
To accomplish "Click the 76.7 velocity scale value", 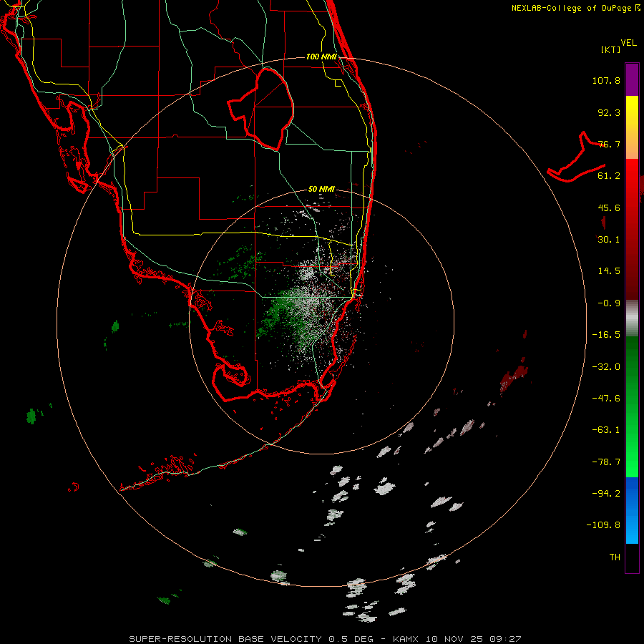I will (609, 144).
